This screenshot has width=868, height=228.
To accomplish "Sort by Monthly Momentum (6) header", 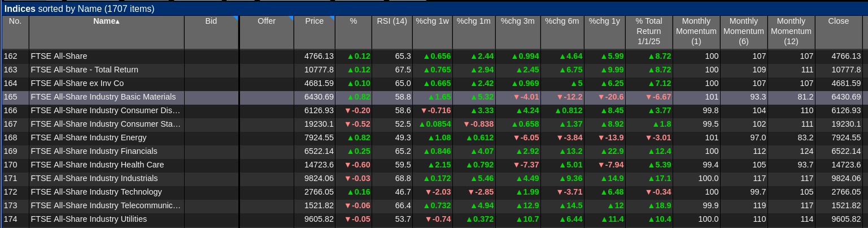I will click(744, 32).
